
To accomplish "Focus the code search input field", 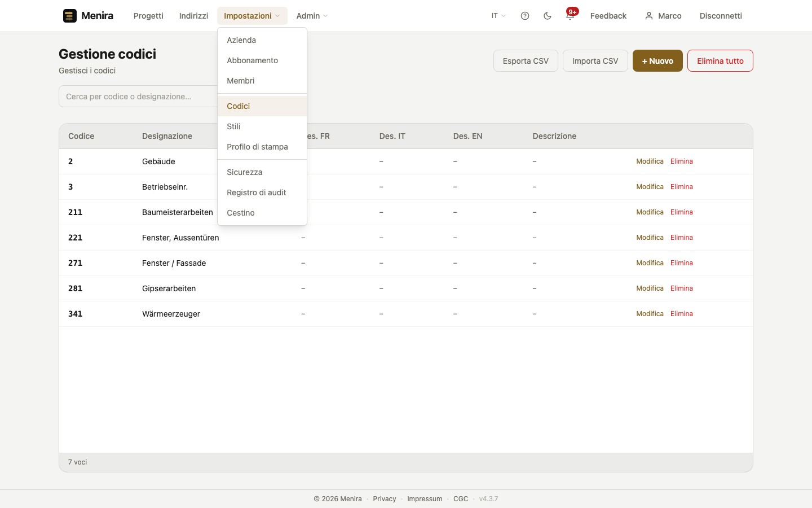I will pos(138,97).
